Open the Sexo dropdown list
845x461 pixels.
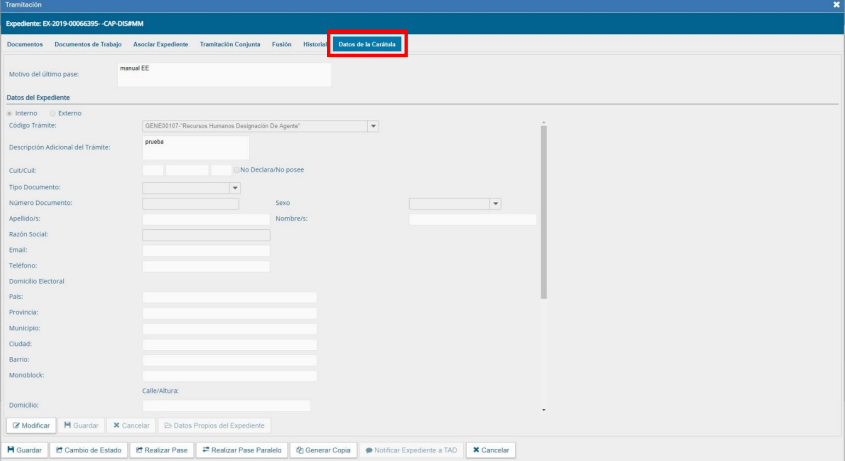(494, 204)
